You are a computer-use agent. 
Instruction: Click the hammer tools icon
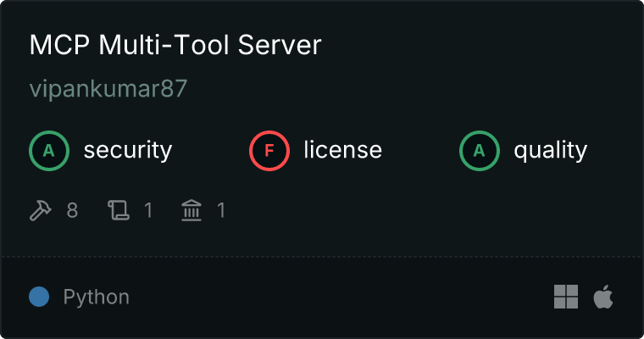(x=41, y=209)
